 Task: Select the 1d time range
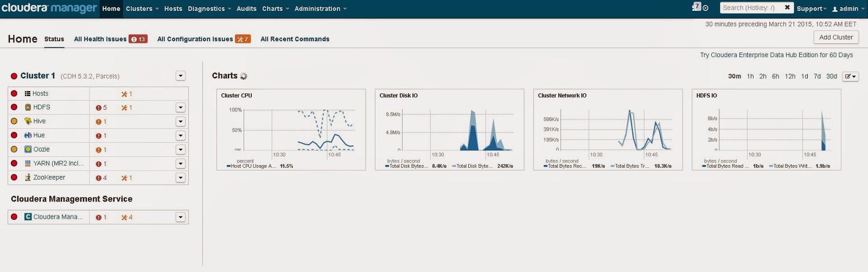805,77
